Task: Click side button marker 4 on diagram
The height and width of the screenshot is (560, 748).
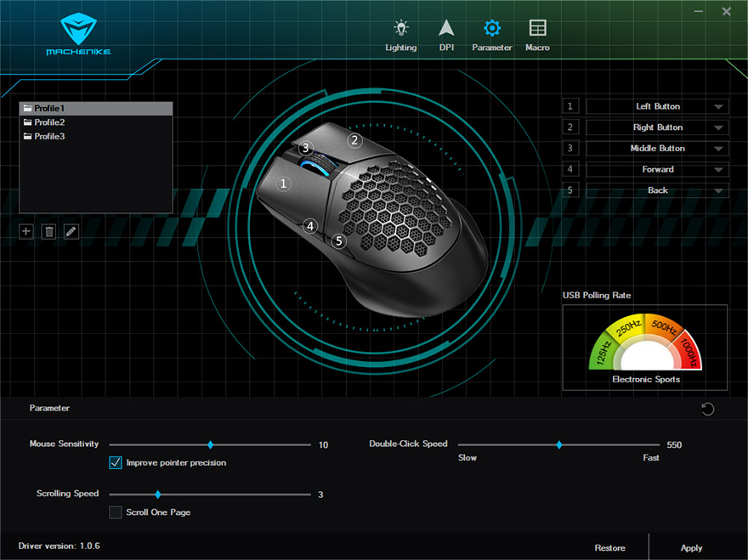Action: [x=310, y=226]
